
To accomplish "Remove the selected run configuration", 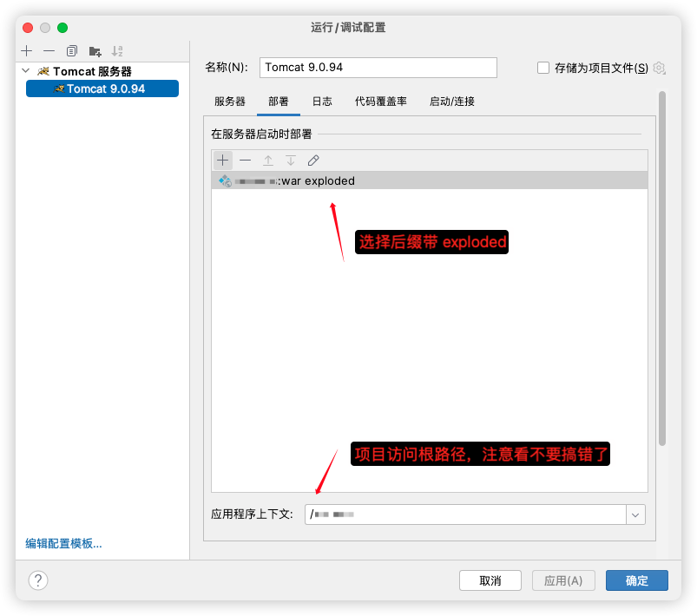I will pos(49,51).
